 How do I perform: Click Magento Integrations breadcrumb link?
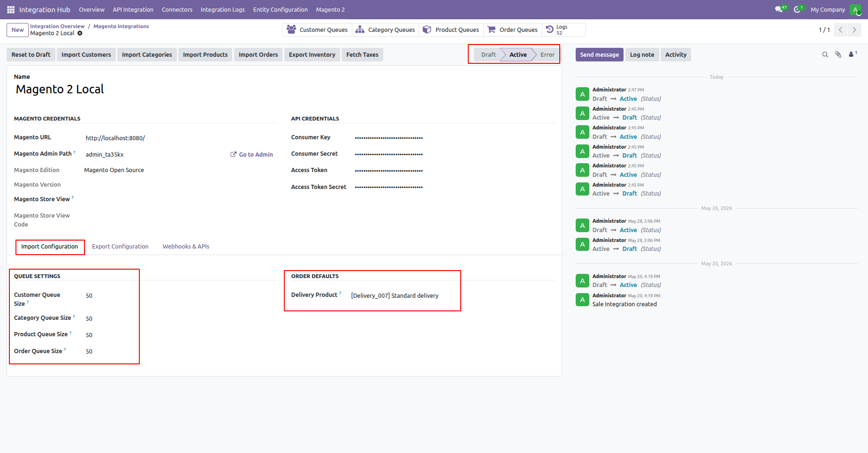[121, 26]
